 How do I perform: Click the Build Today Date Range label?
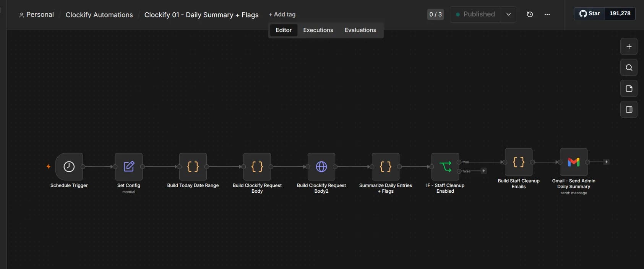[193, 185]
